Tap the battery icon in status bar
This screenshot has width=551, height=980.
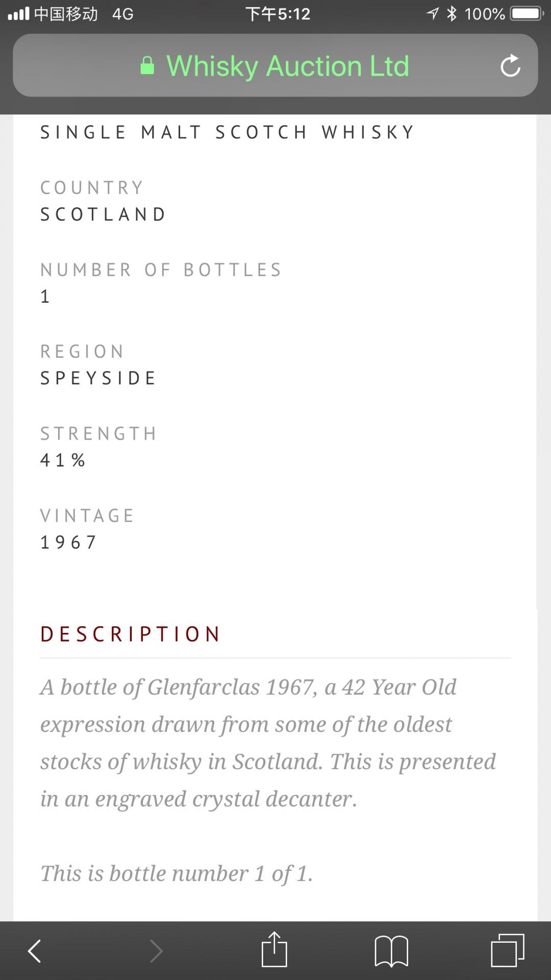coord(527,14)
